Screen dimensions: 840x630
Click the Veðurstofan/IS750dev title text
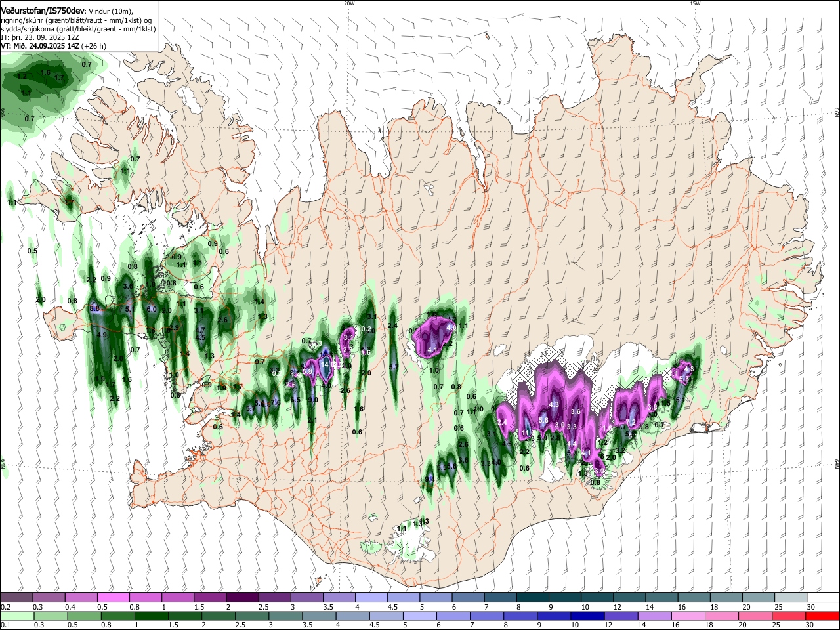[x=43, y=10]
